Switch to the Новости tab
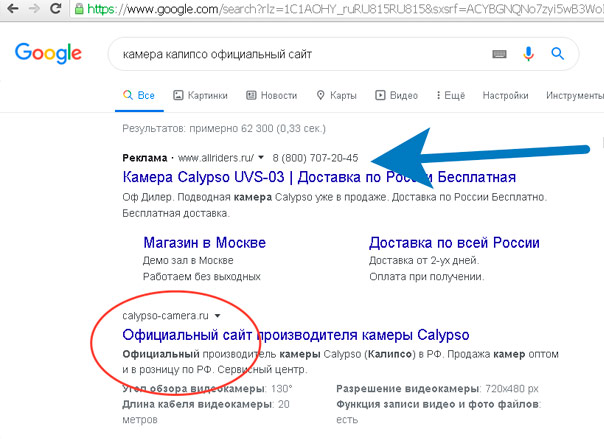The width and height of the screenshot is (604, 439). coord(272,96)
